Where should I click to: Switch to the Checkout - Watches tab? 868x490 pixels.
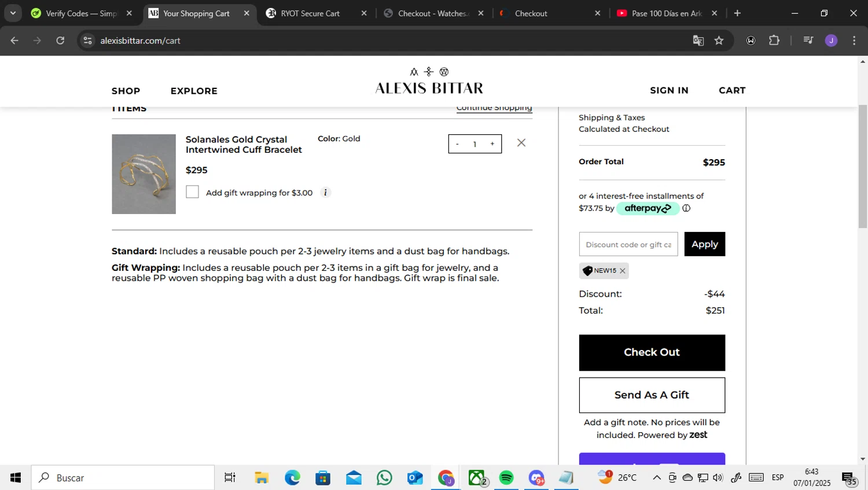click(432, 13)
